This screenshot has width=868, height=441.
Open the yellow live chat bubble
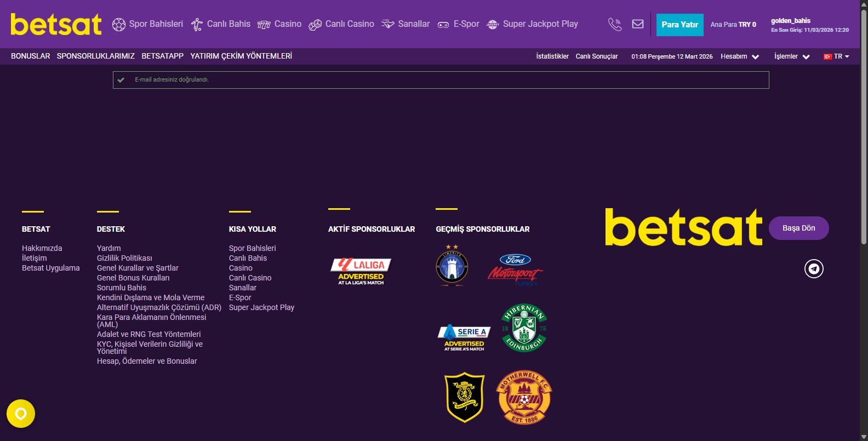coord(21,414)
